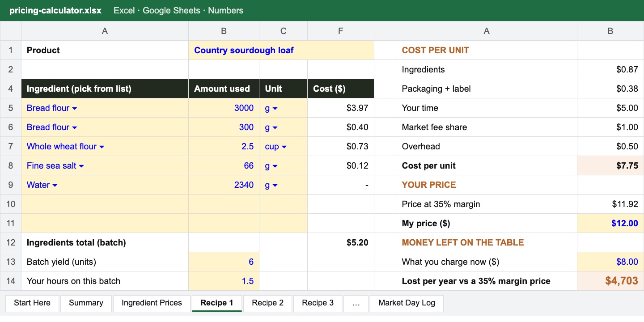Select the Country sourdough loaf product cell
This screenshot has height=322, width=644.
(x=281, y=50)
